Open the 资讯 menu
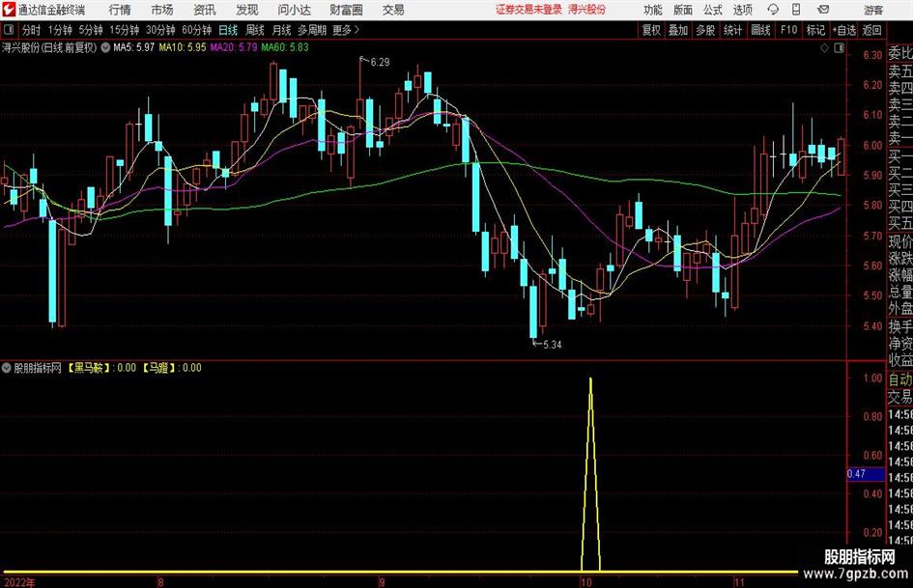The height and width of the screenshot is (588, 913). (x=205, y=10)
